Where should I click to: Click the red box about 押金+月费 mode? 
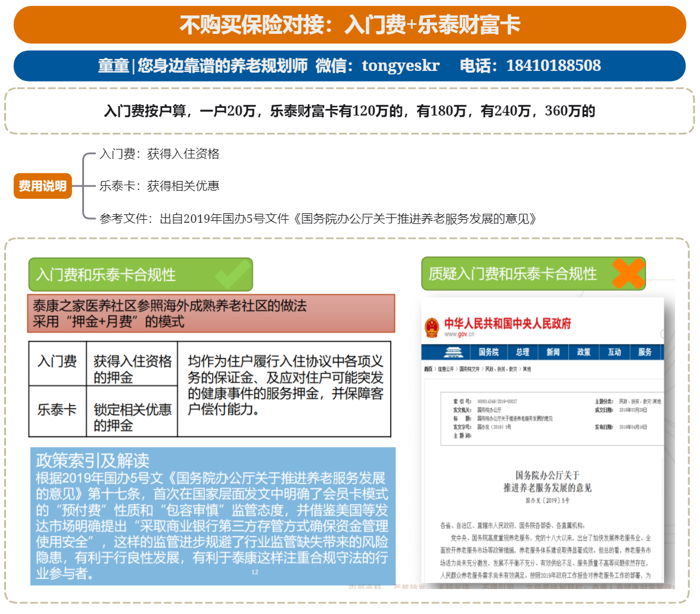211,313
